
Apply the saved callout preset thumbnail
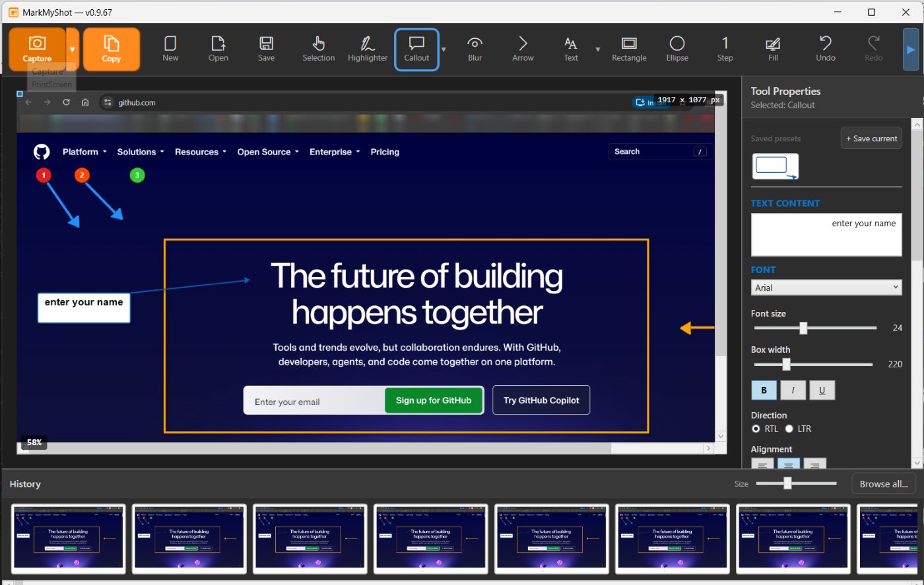[775, 166]
